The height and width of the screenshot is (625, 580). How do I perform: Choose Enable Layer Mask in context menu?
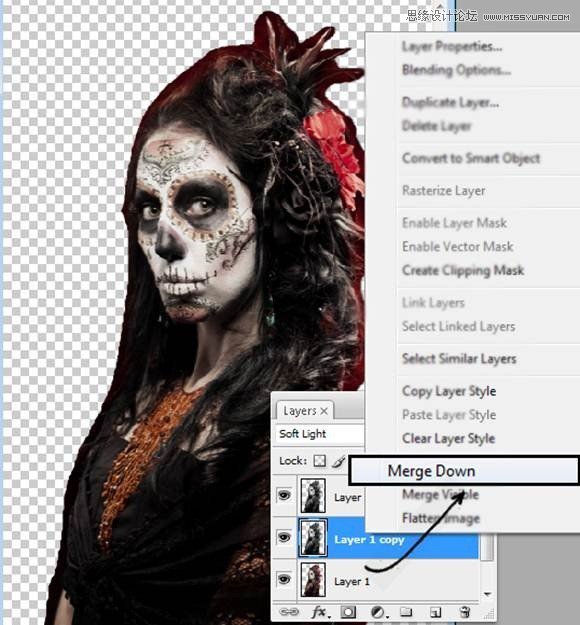454,223
